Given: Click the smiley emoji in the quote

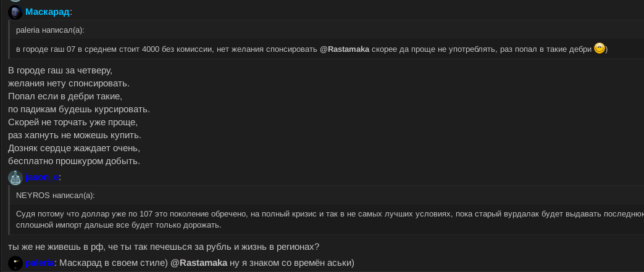Looking at the screenshot, I should (599, 49).
